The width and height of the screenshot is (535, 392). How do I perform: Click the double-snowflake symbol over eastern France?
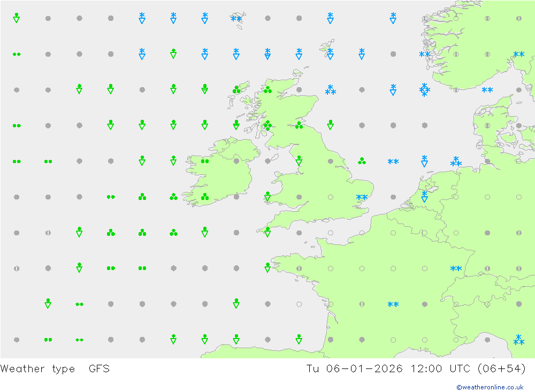[x=456, y=268]
